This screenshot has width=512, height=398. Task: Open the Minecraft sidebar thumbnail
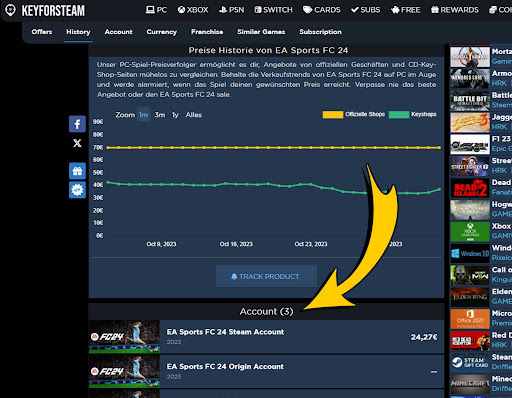[x=470, y=384]
